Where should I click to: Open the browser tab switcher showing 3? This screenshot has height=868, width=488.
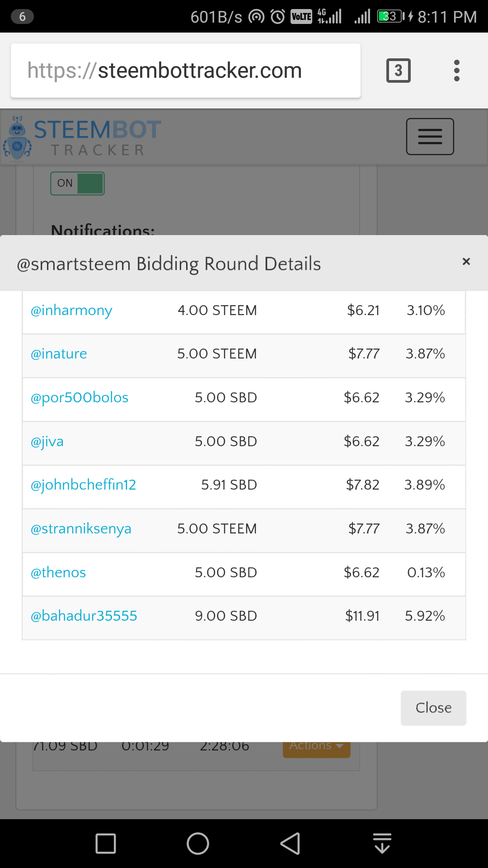[398, 71]
